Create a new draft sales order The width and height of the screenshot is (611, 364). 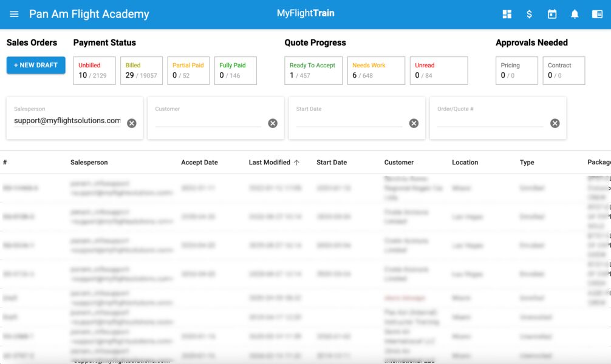(36, 65)
